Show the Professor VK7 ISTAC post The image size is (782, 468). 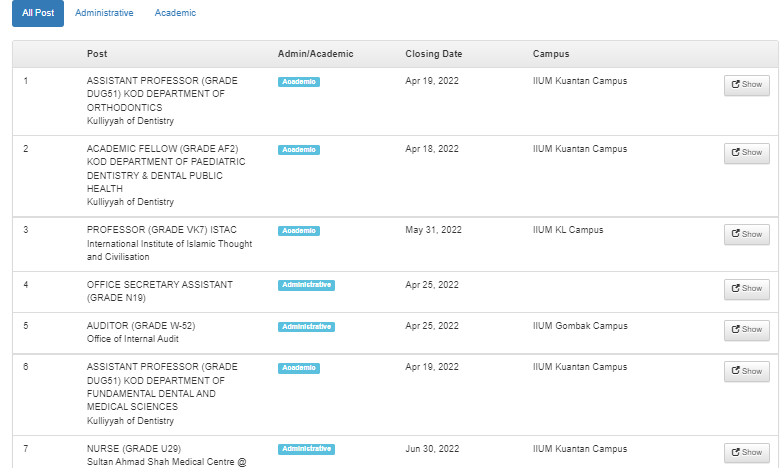click(747, 234)
